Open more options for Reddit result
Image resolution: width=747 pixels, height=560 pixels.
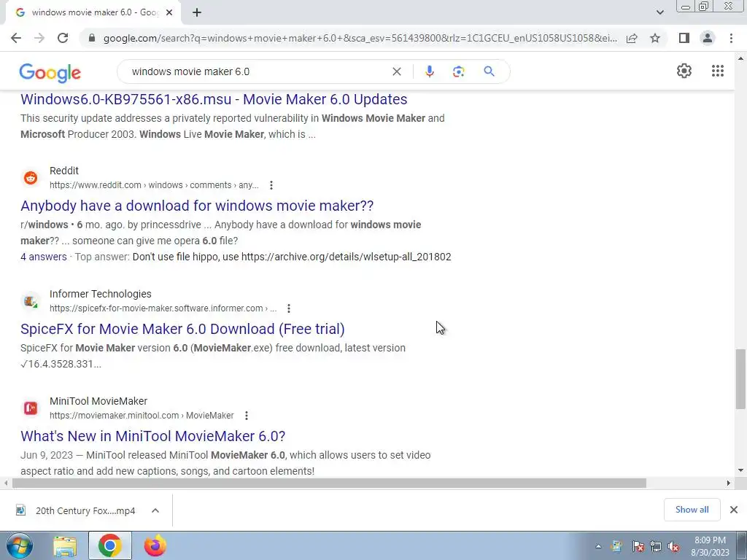tap(271, 184)
